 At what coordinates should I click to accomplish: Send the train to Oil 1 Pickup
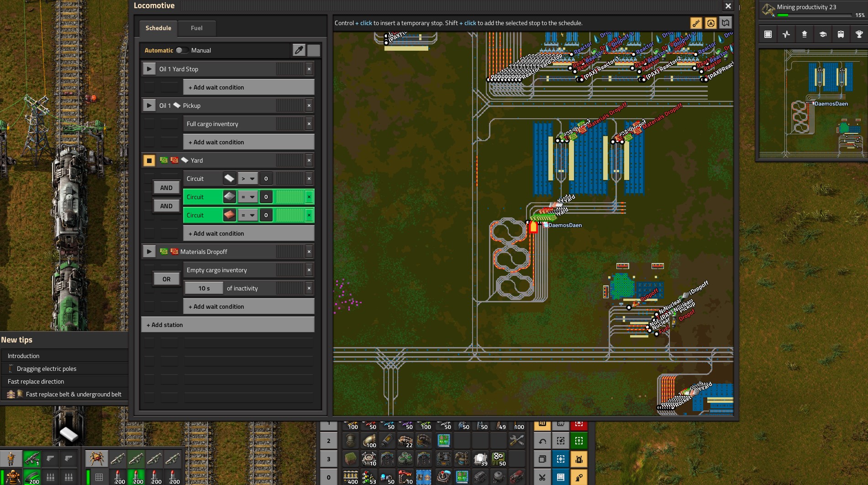coord(149,105)
